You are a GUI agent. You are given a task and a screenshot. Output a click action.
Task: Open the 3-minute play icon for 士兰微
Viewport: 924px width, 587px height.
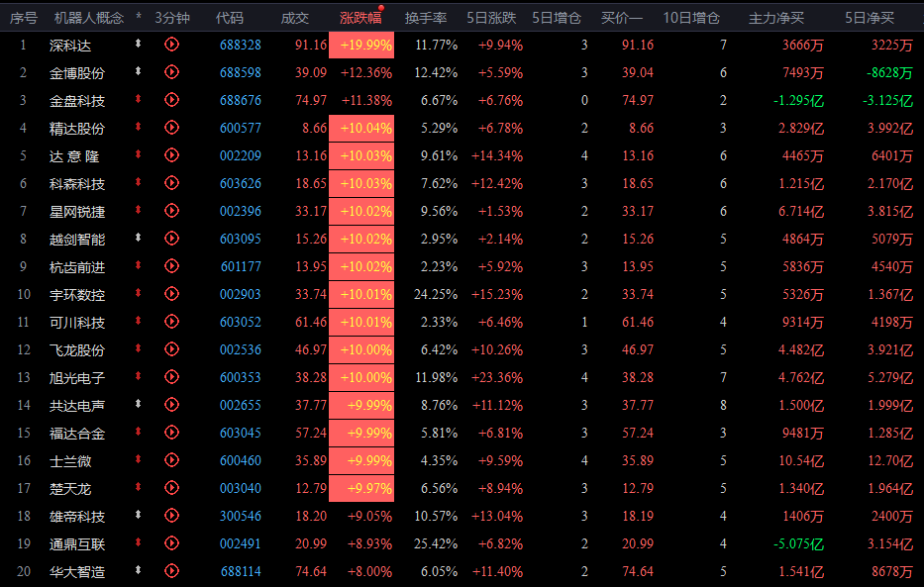coord(171,460)
